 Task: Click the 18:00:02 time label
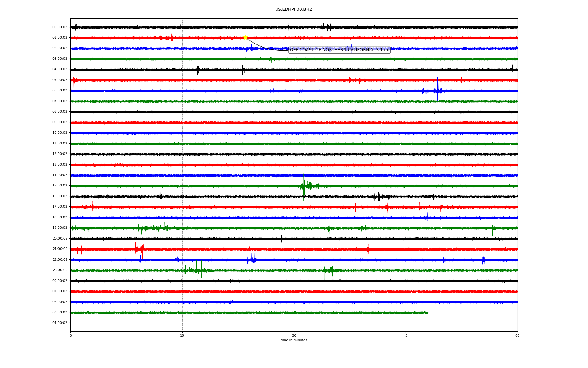pos(60,217)
